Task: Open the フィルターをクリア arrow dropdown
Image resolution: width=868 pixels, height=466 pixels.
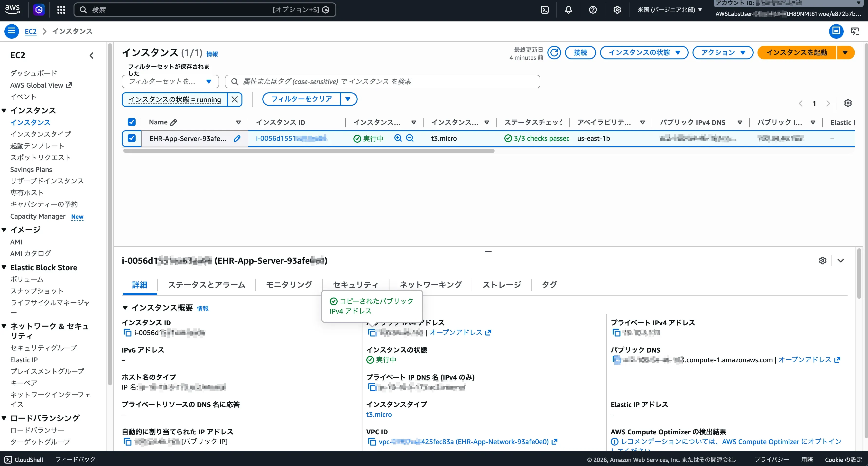Action: (x=348, y=99)
